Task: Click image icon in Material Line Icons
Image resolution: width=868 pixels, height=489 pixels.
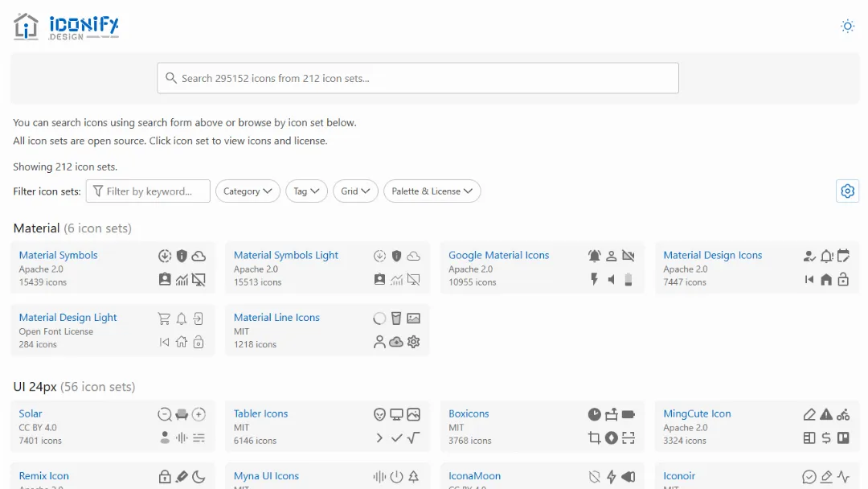Action: tap(414, 318)
